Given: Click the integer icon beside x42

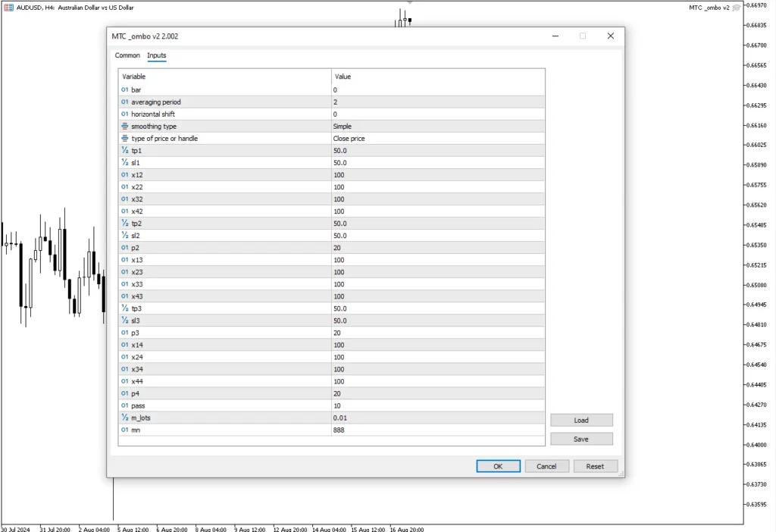Looking at the screenshot, I should click(x=125, y=211).
